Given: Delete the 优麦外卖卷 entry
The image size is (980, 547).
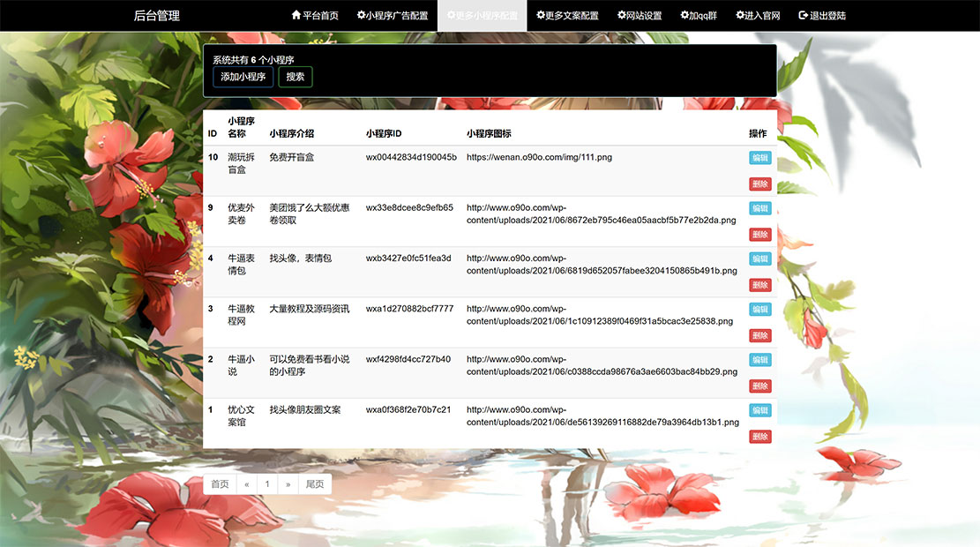Looking at the screenshot, I should 759,234.
